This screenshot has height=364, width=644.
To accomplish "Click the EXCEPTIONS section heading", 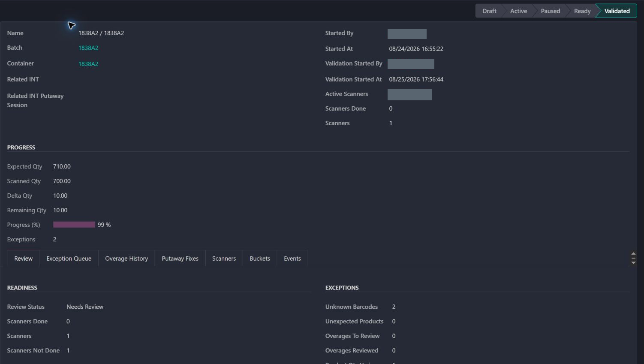I will tap(342, 288).
